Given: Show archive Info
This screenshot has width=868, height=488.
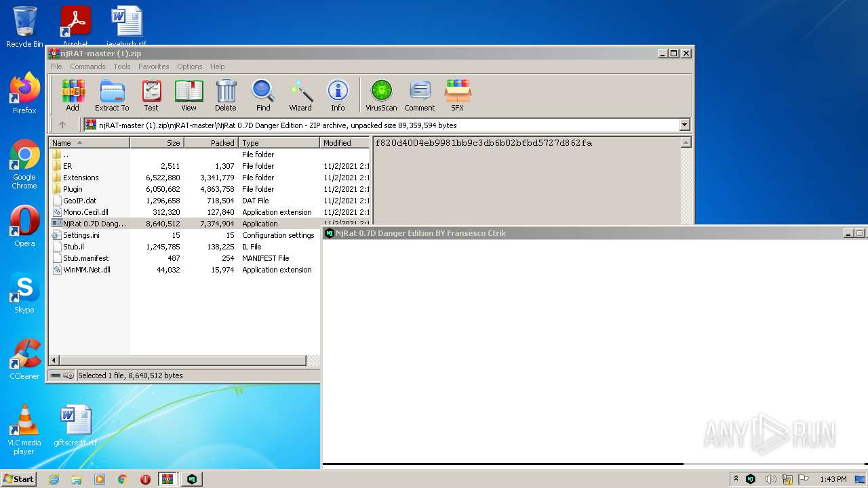Looking at the screenshot, I should (338, 96).
